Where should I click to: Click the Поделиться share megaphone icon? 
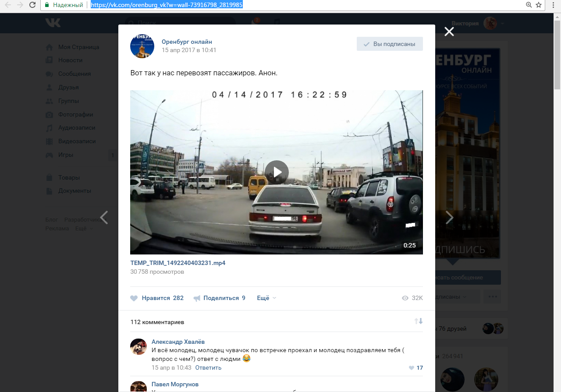coord(197,298)
